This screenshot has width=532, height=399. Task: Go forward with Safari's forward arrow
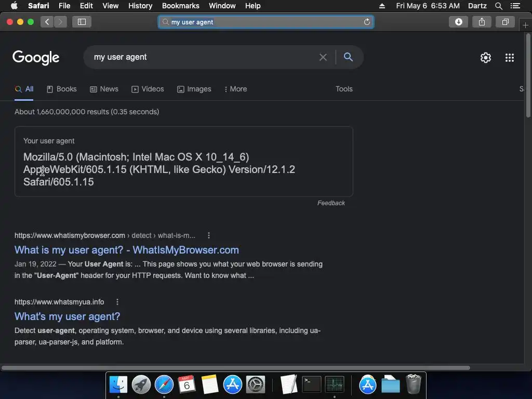(x=60, y=22)
